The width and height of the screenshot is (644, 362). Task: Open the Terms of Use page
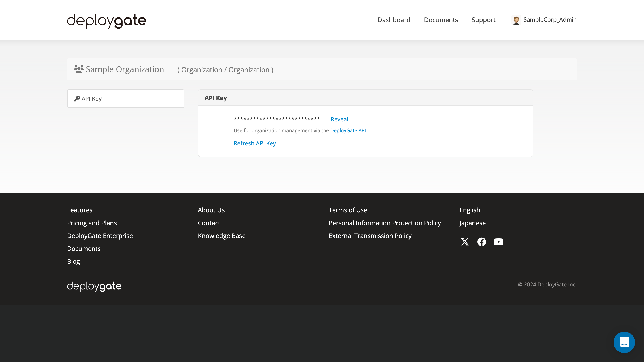point(348,210)
